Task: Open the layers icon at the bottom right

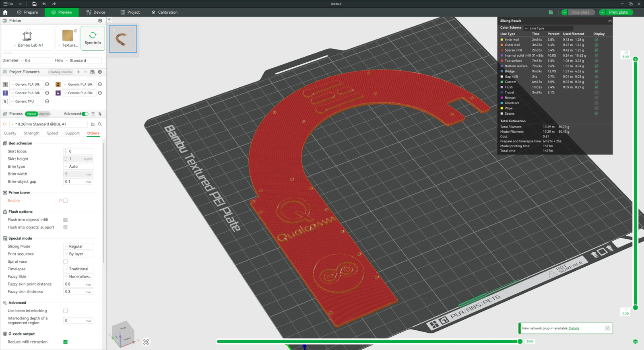Action: [x=635, y=342]
